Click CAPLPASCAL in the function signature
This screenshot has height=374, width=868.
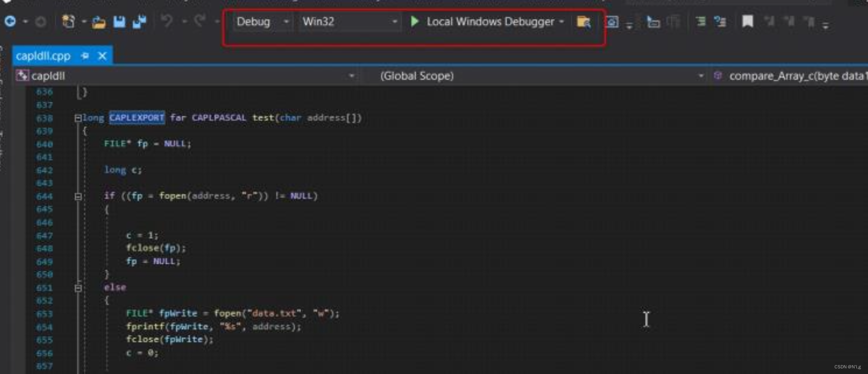click(x=219, y=118)
